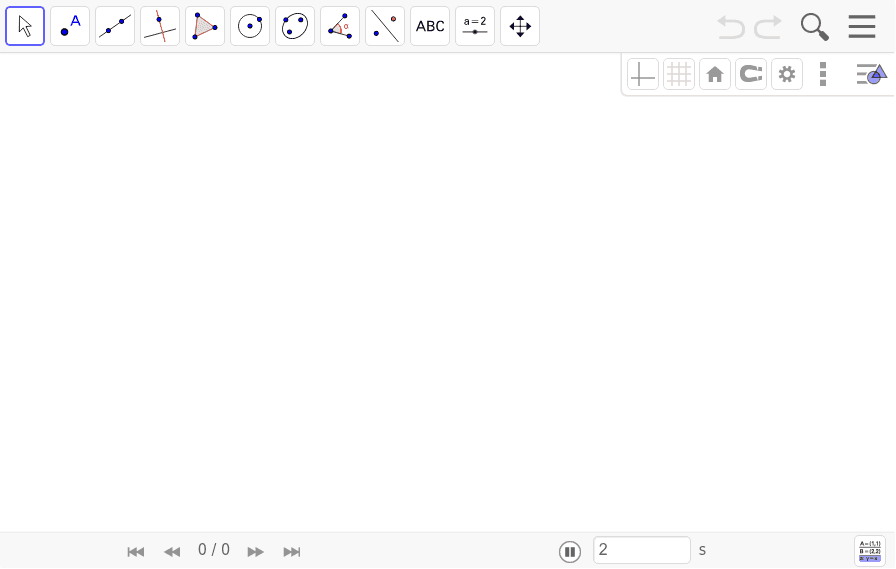Jump to last construction step
This screenshot has width=896, height=569.
[292, 551]
